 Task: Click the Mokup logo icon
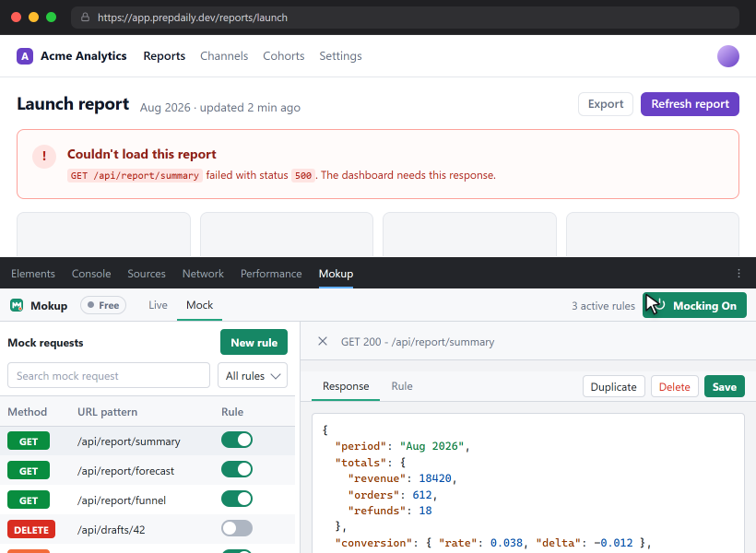pos(17,305)
